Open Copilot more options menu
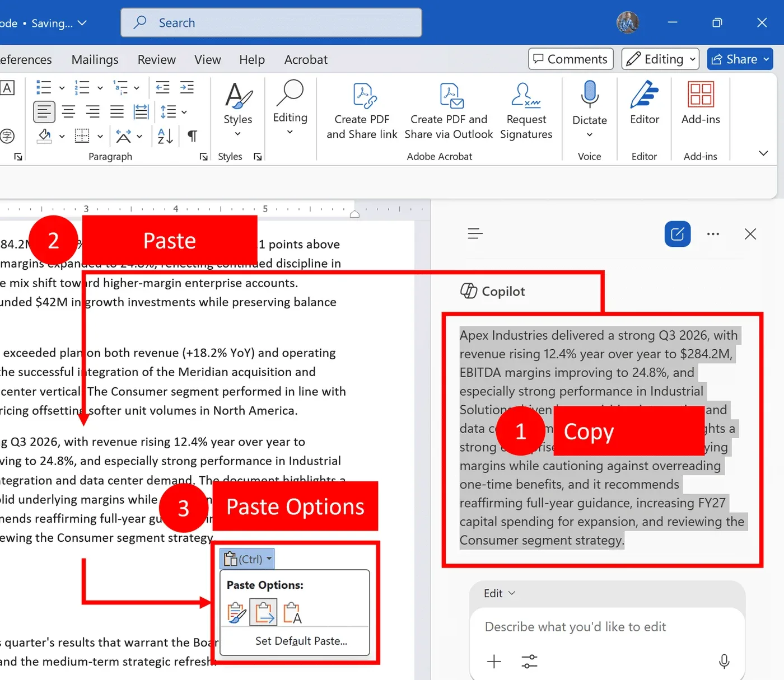The height and width of the screenshot is (680, 784). click(x=713, y=234)
